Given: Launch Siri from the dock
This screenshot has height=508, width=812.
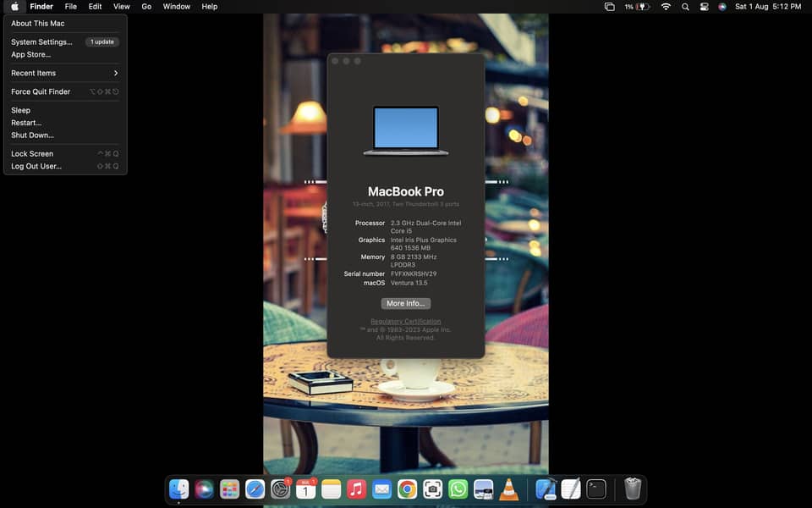Looking at the screenshot, I should pyautogui.click(x=204, y=489).
